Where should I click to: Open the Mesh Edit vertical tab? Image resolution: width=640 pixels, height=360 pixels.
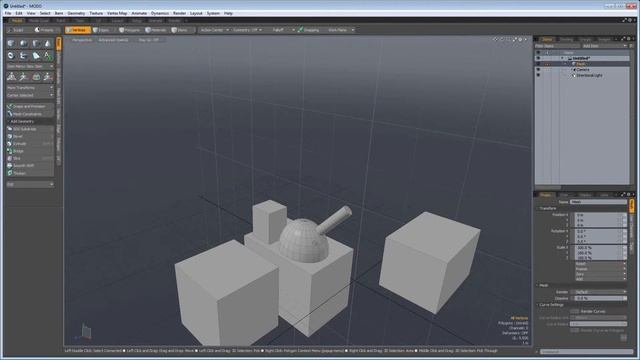tap(58, 97)
